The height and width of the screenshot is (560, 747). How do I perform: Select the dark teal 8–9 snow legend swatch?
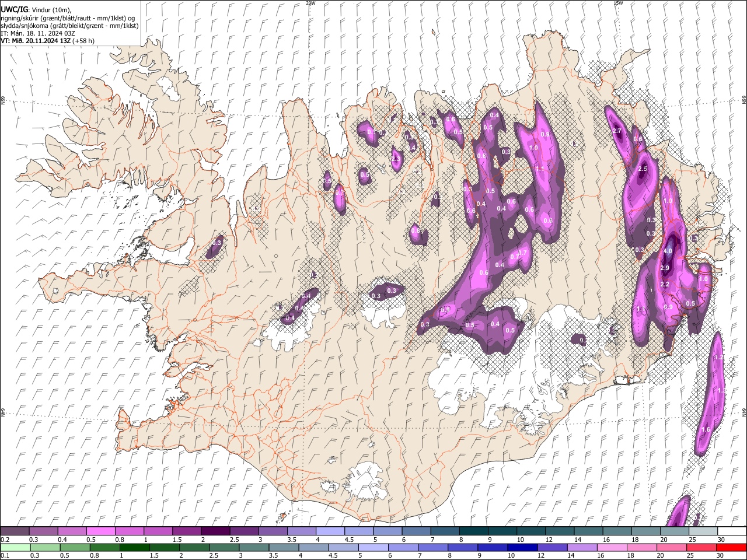tap(473, 531)
